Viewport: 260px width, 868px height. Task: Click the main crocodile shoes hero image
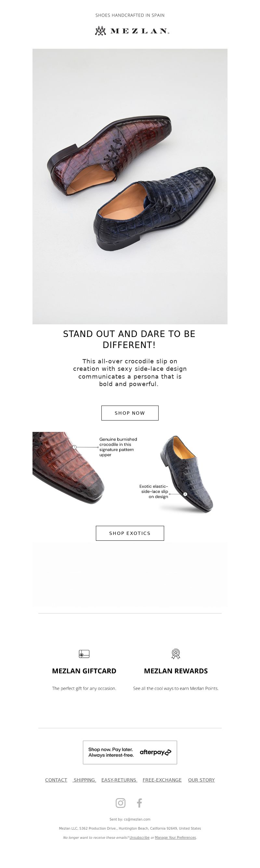(x=130, y=186)
